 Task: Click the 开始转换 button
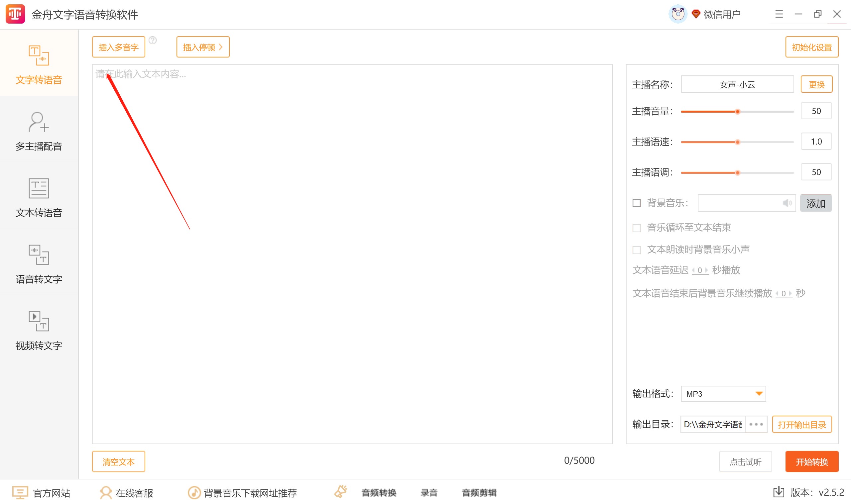811,461
